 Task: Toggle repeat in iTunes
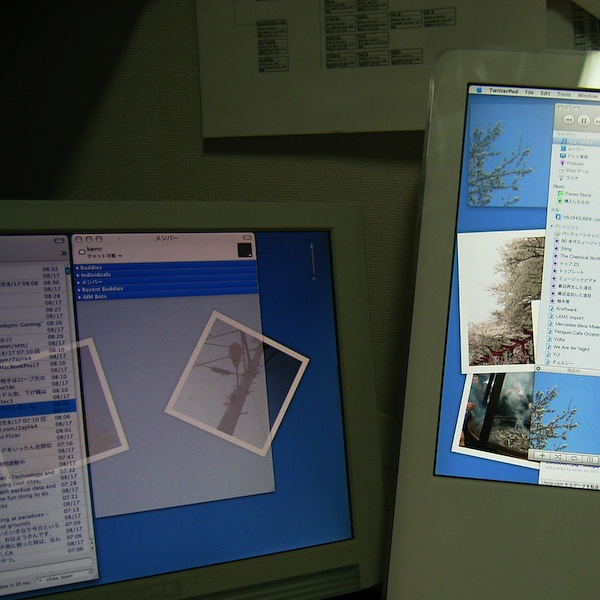coord(574,458)
